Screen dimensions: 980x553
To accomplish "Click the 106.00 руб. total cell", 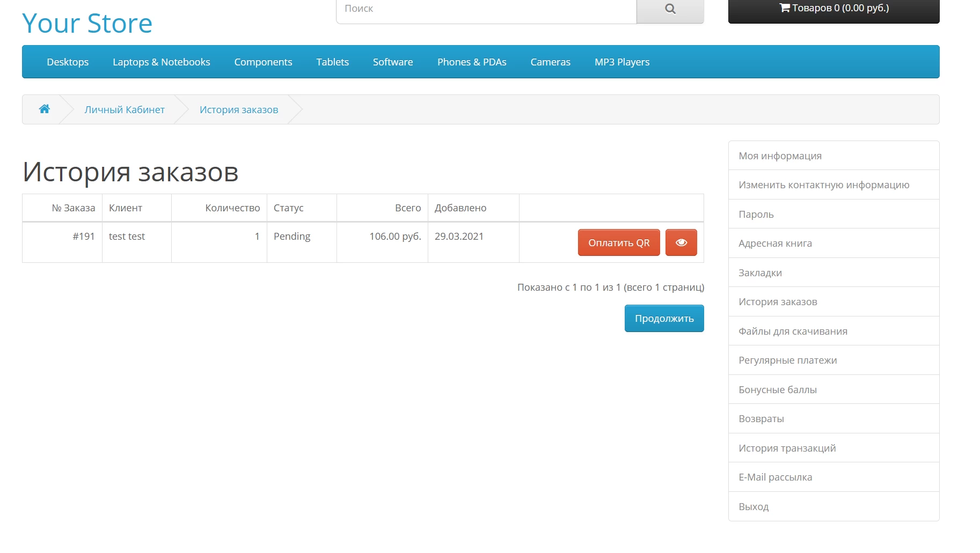I will [382, 242].
